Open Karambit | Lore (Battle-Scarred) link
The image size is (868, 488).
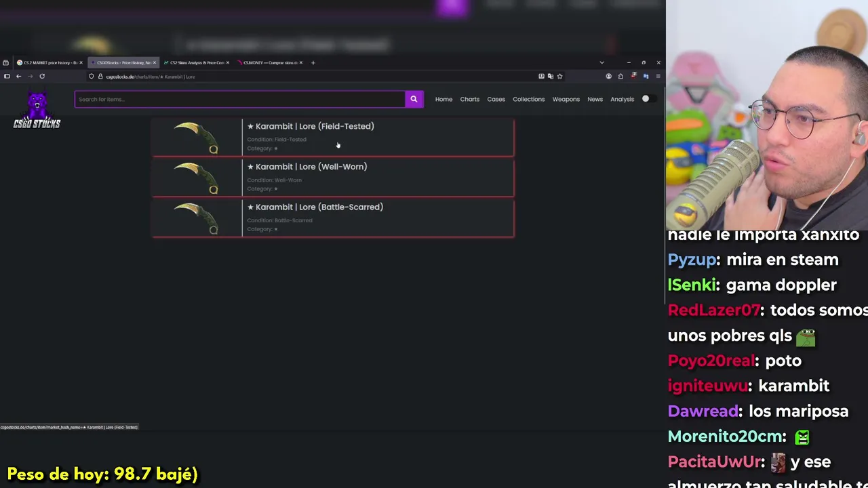315,207
